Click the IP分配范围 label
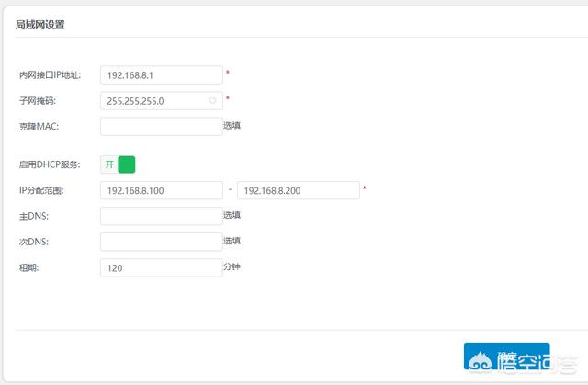Image resolution: width=588 pixels, height=385 pixels. [x=41, y=190]
